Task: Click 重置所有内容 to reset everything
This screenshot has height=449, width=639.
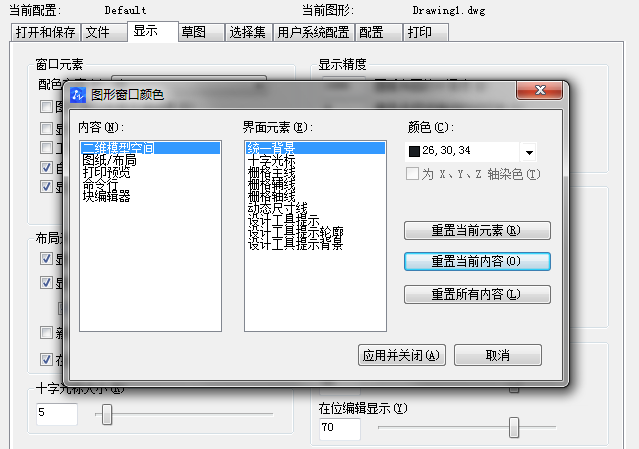Action: coord(476,294)
